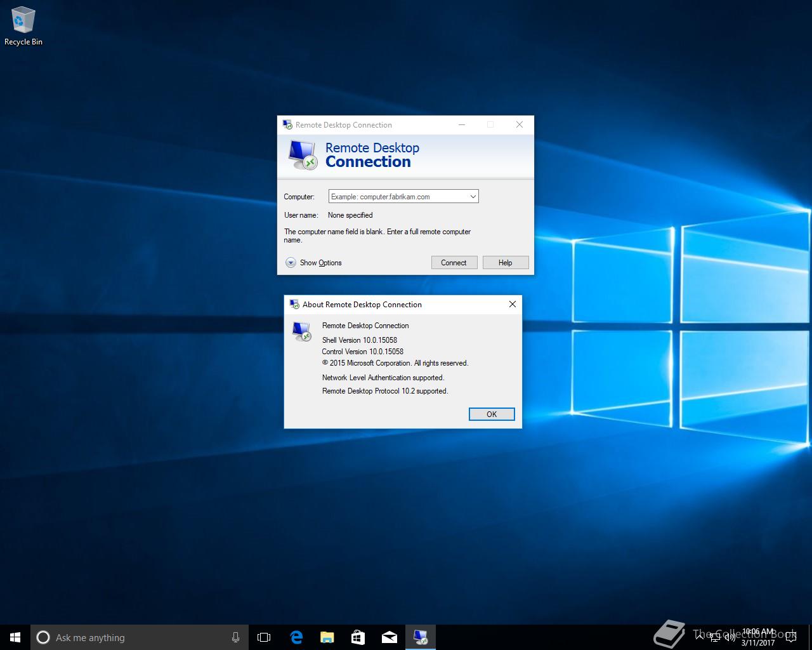812x650 pixels.
Task: Open the Recycle Bin desktop icon
Action: pyautogui.click(x=23, y=27)
